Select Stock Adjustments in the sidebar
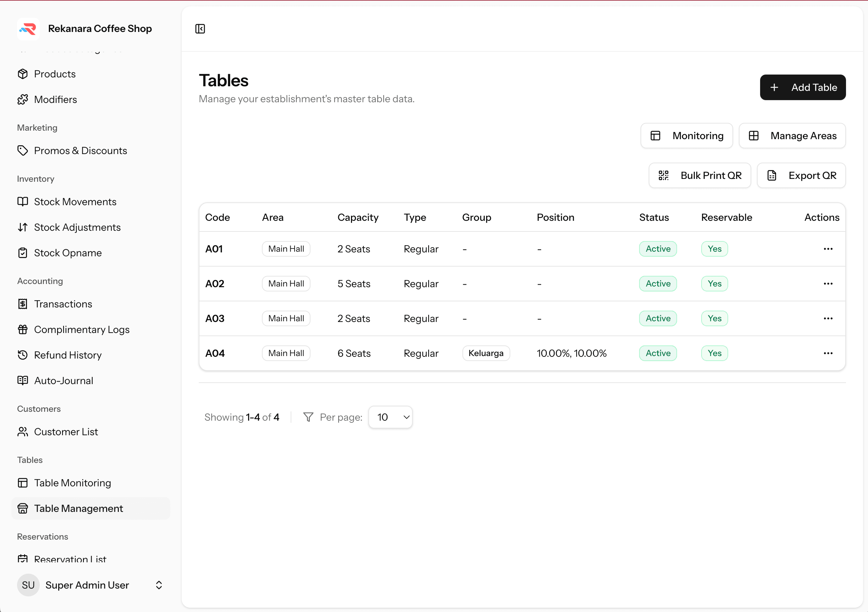868x612 pixels. click(x=91, y=227)
